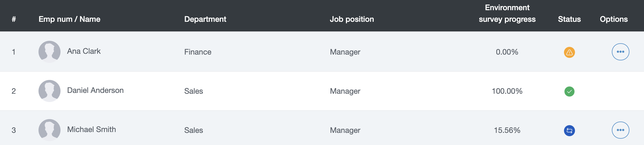Open Ana Clark's employee name link
Viewport: 644px width, 145px height.
[84, 51]
